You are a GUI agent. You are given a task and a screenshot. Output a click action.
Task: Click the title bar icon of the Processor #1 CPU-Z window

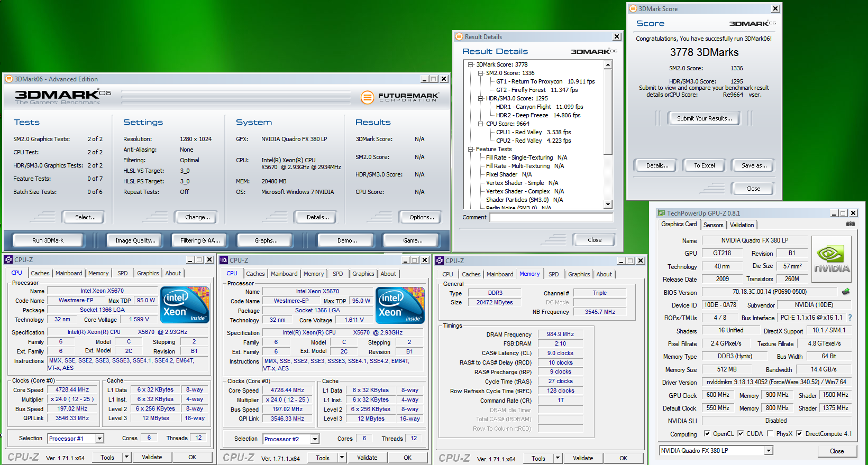8,259
